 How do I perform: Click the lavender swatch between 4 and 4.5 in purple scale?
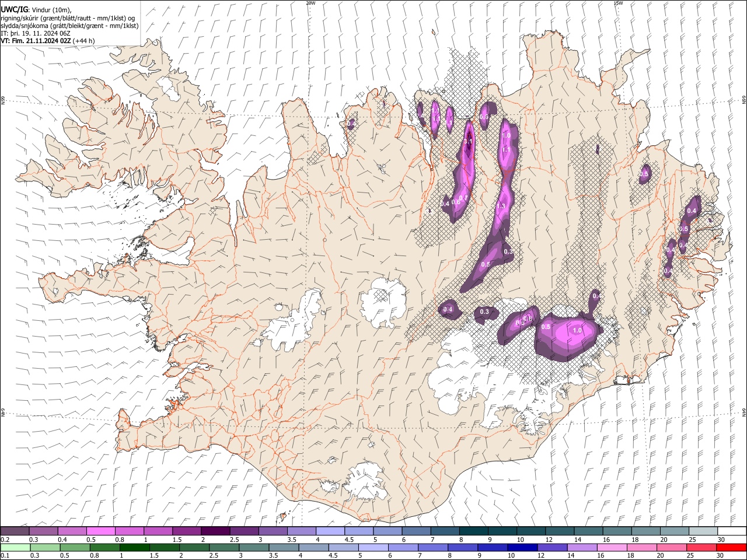pos(330,531)
